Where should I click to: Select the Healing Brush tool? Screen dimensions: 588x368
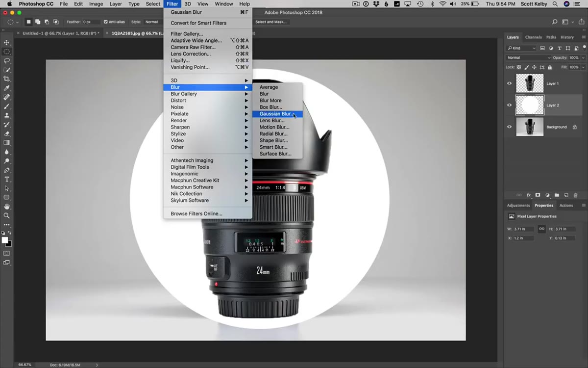click(x=7, y=97)
